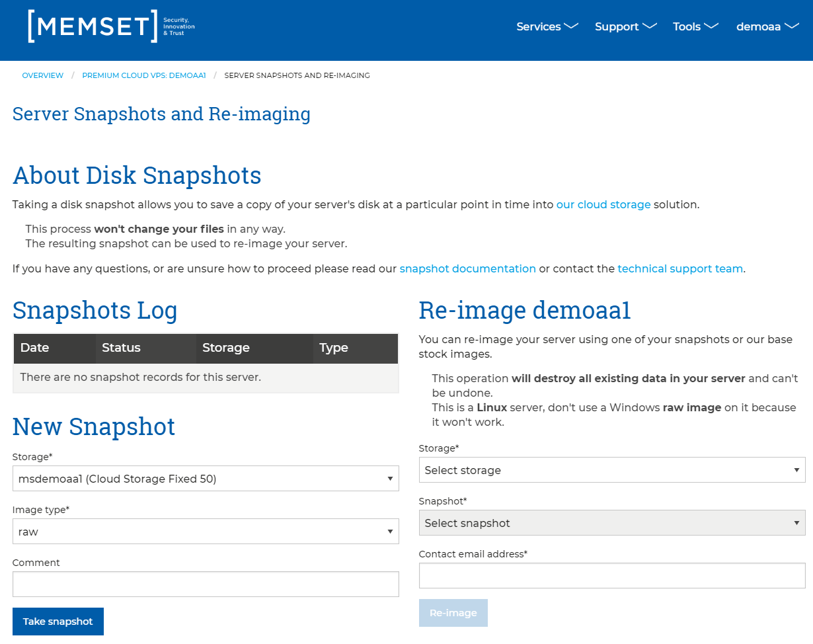Click 'There are no snapshot records' row
The height and width of the screenshot is (644, 813).
point(206,378)
